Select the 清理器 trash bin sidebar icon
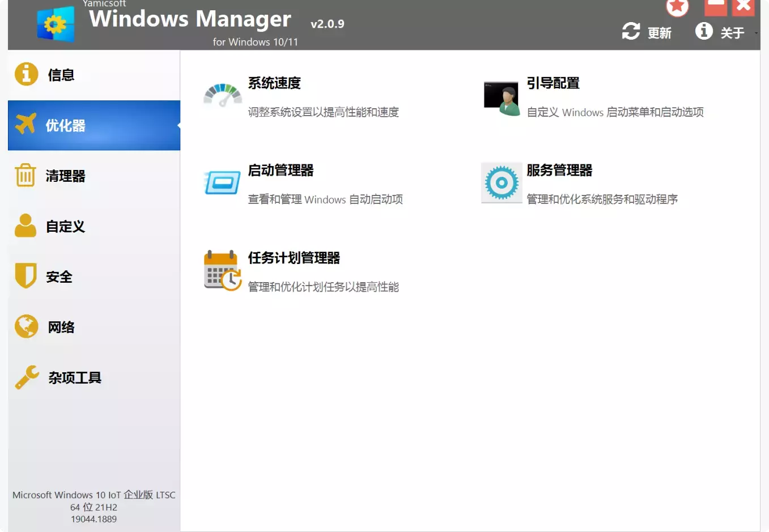Image resolution: width=769 pixels, height=532 pixels. pyautogui.click(x=26, y=176)
